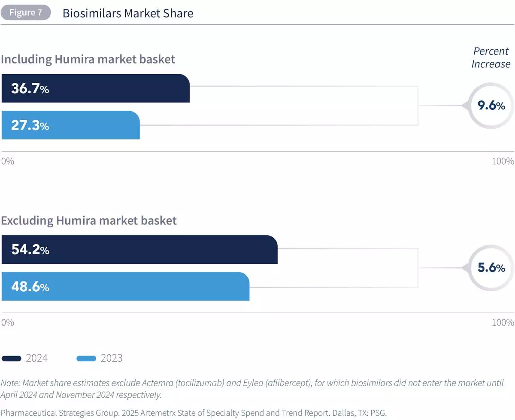Click the Figure 7 badge

click(25, 13)
